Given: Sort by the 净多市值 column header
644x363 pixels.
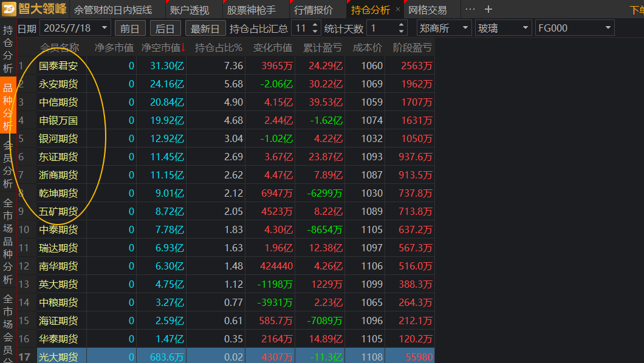Looking at the screenshot, I should (x=114, y=47).
